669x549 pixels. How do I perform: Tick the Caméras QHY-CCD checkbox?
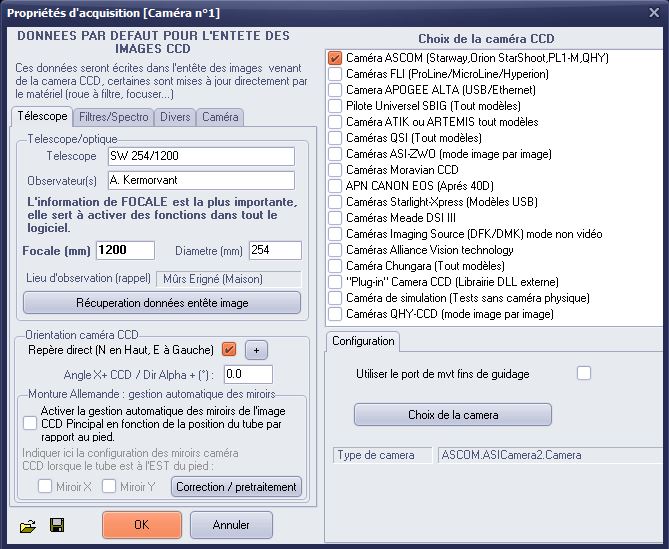coord(335,314)
